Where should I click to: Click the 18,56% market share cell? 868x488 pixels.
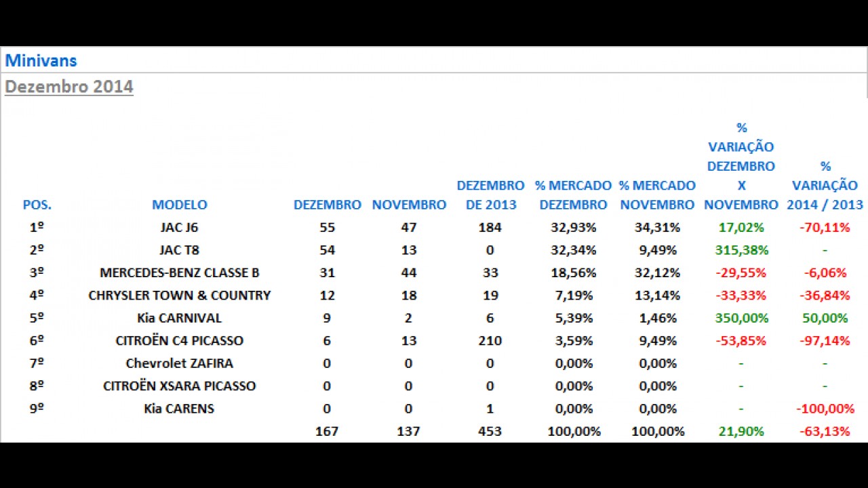[x=574, y=273]
